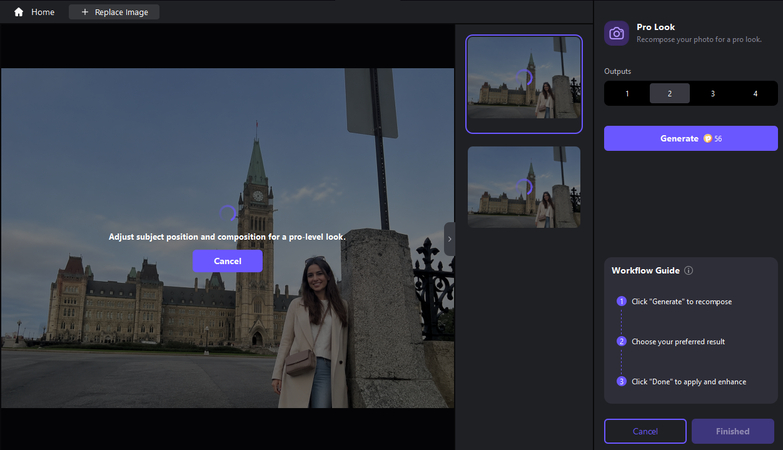Click step 1 'Click "Generate" to recompose'

coord(682,302)
